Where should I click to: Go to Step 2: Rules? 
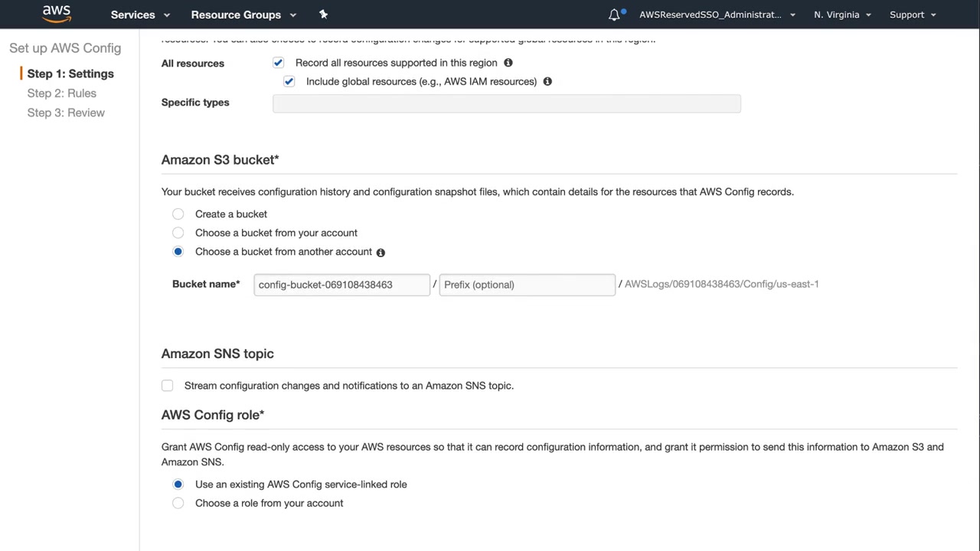62,93
